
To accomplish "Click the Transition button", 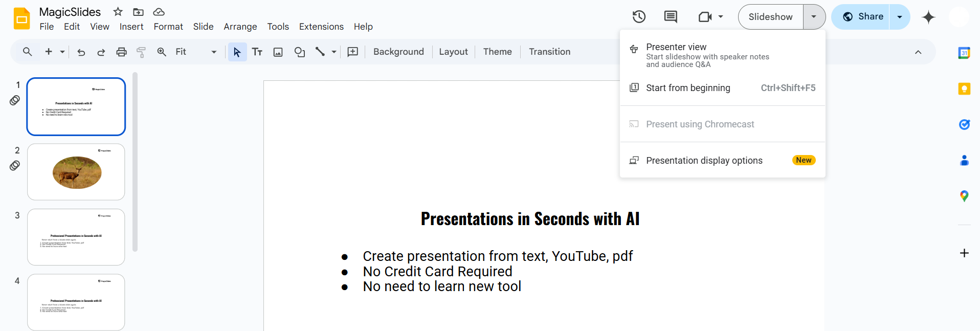I will click(549, 52).
